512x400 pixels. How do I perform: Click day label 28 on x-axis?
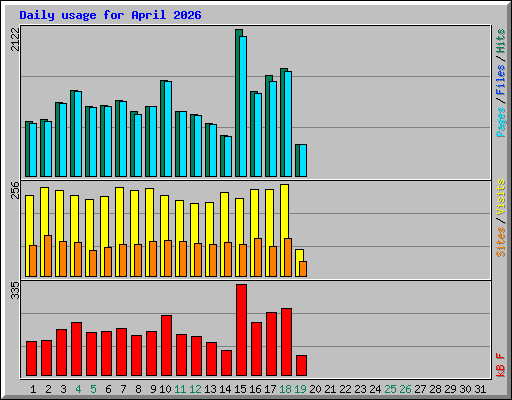click(x=435, y=389)
